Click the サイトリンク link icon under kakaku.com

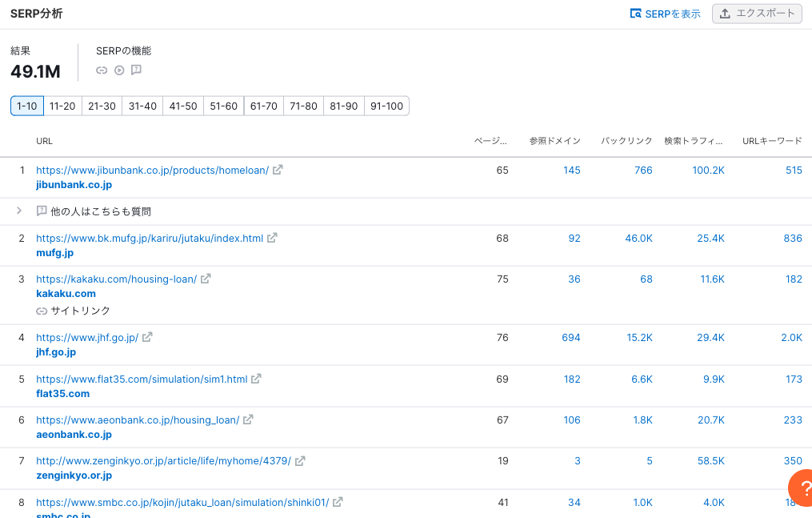point(42,311)
